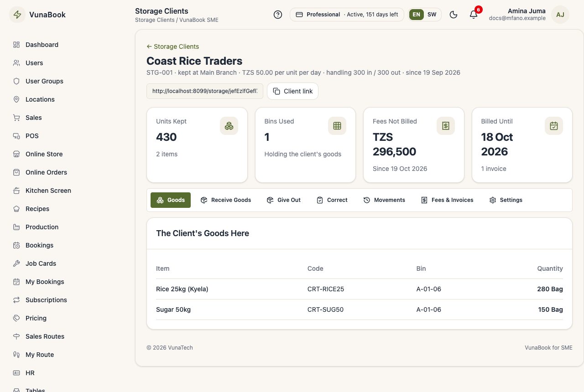Viewport: 584px width, 392px height.
Task: Open the storage client Settings tab
Action: point(506,200)
